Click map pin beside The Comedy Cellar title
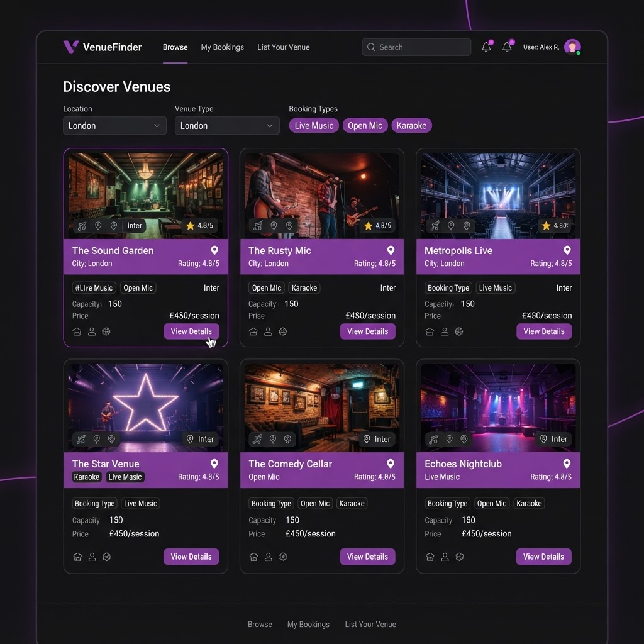 pos(391,464)
